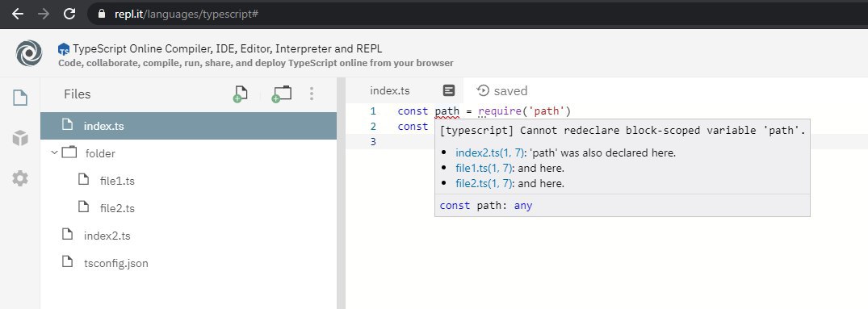Go back with browser back arrow

(x=18, y=14)
